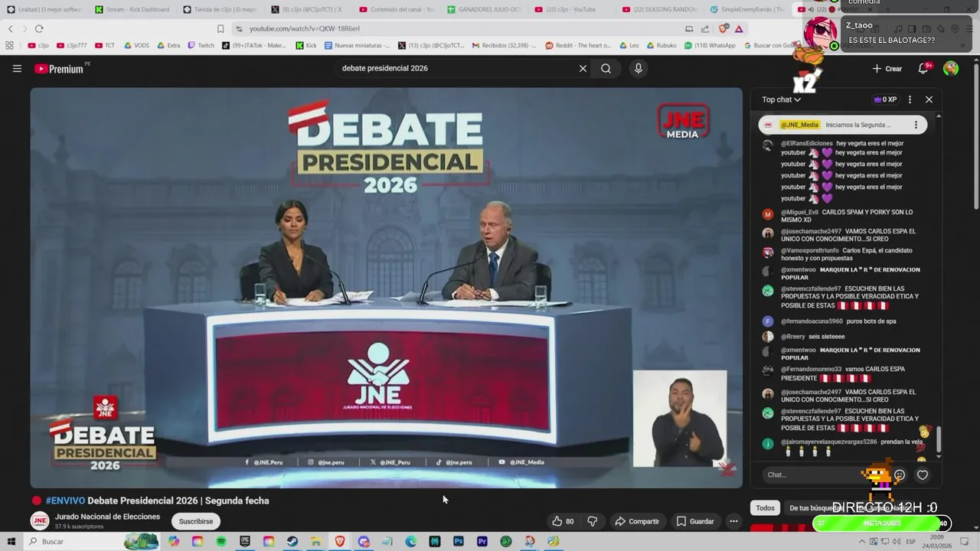Expand the Top chat dropdown
Screen dimensions: 980x551
tap(781, 99)
